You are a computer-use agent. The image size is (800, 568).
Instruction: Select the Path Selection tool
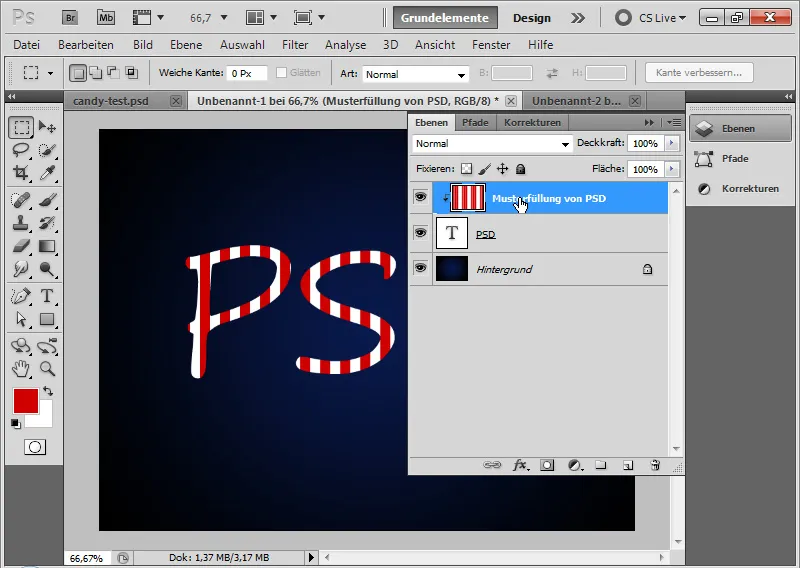[x=21, y=319]
